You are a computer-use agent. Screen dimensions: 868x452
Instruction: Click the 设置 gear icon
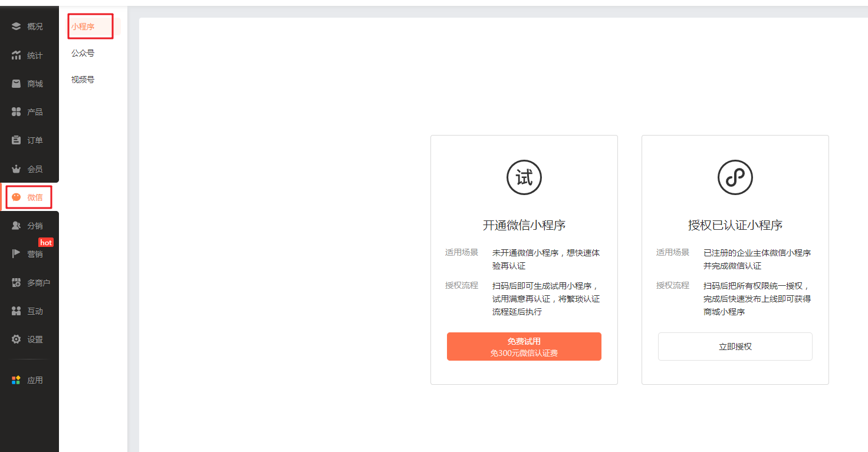click(x=16, y=339)
